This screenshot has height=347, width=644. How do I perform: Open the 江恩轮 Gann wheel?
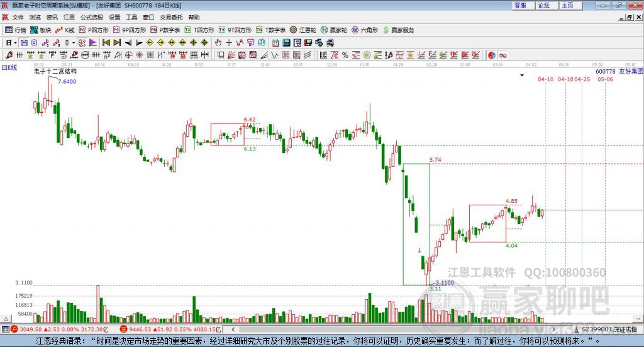pos(303,30)
